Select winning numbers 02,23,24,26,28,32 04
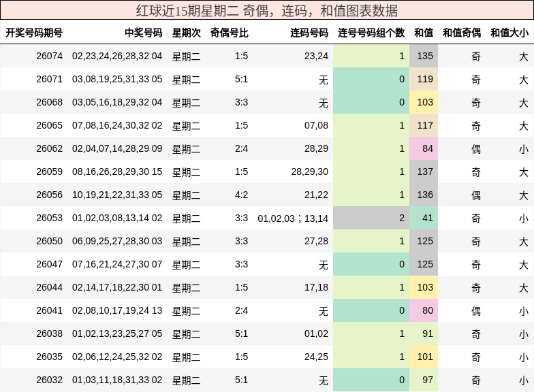The width and height of the screenshot is (534, 392). 117,56
